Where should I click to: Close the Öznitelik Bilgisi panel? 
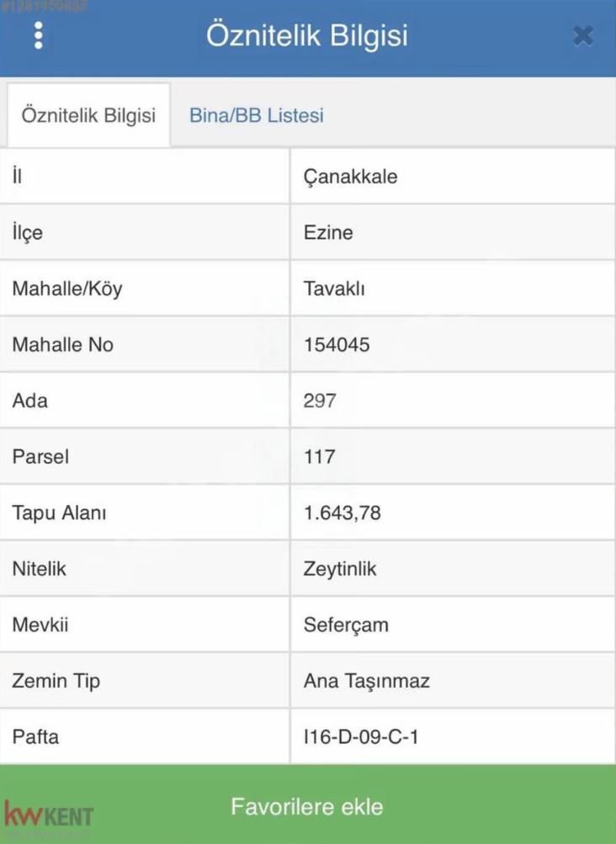[582, 36]
